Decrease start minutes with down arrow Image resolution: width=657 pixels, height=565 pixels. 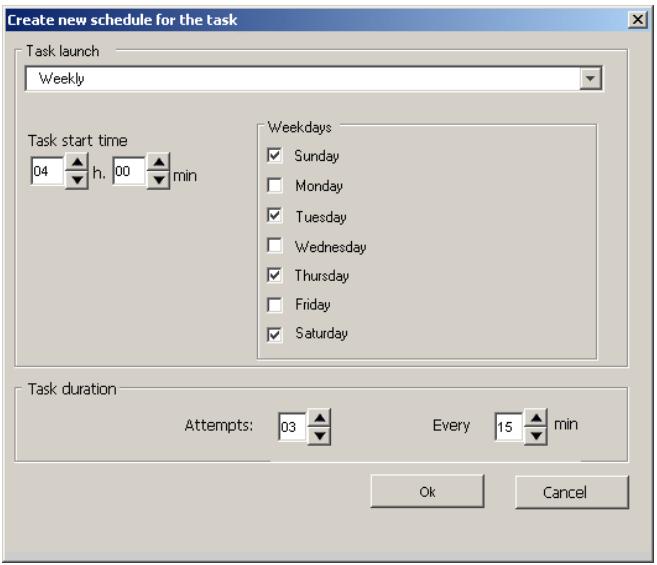coord(159,180)
